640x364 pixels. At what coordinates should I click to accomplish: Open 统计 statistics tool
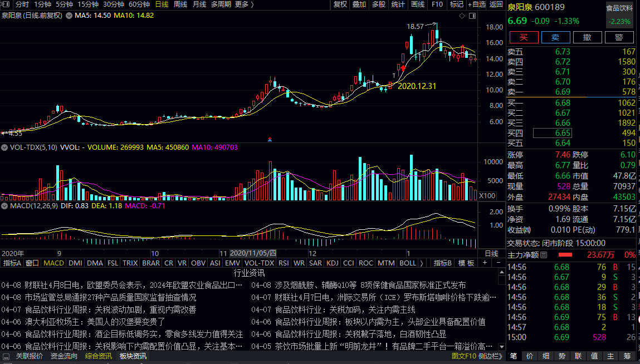coord(398,4)
